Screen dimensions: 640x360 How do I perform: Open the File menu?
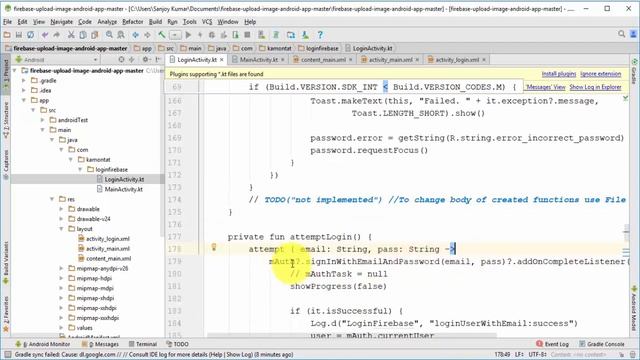[8, 22]
